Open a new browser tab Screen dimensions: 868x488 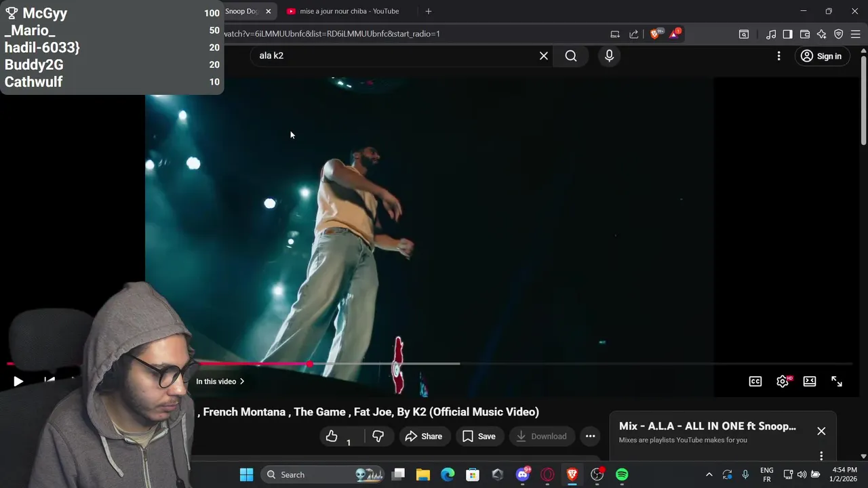(429, 12)
